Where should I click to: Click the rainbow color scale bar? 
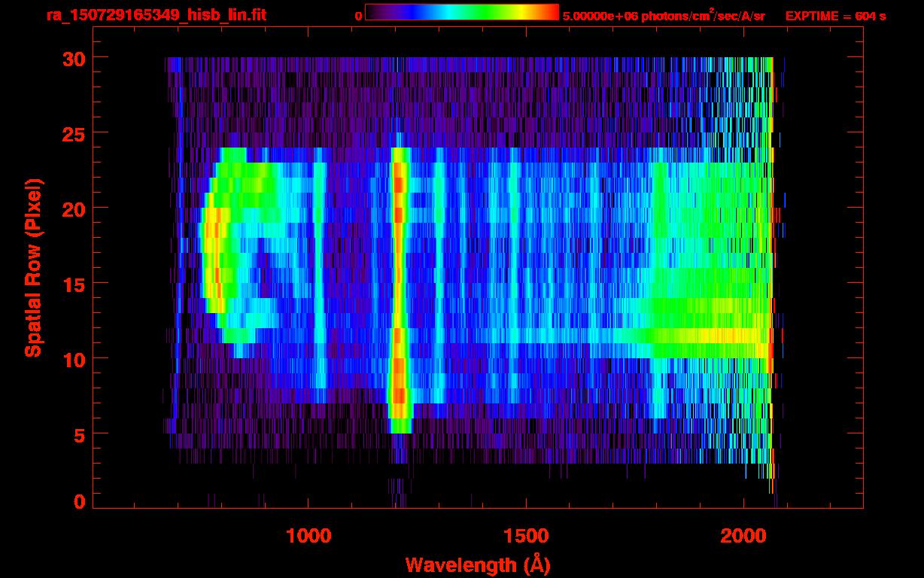click(461, 12)
